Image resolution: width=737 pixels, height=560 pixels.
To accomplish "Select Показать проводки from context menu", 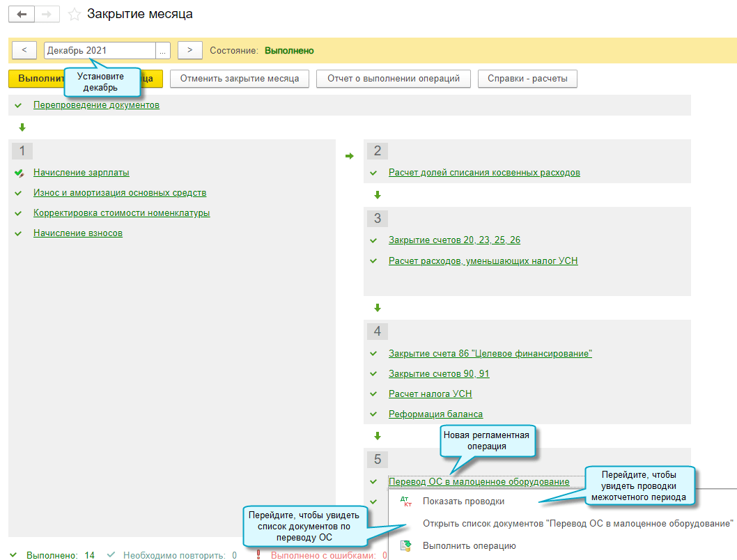I will [x=463, y=501].
